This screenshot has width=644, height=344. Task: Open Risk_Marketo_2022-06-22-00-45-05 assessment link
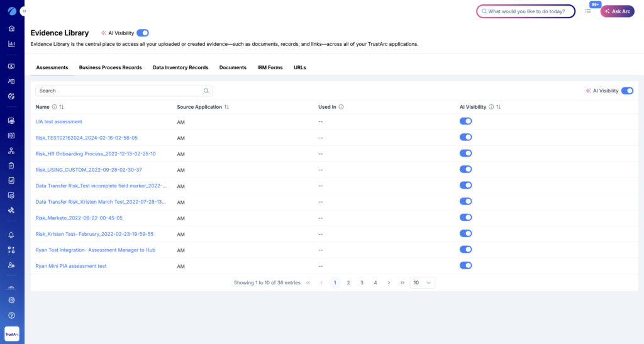click(x=79, y=218)
